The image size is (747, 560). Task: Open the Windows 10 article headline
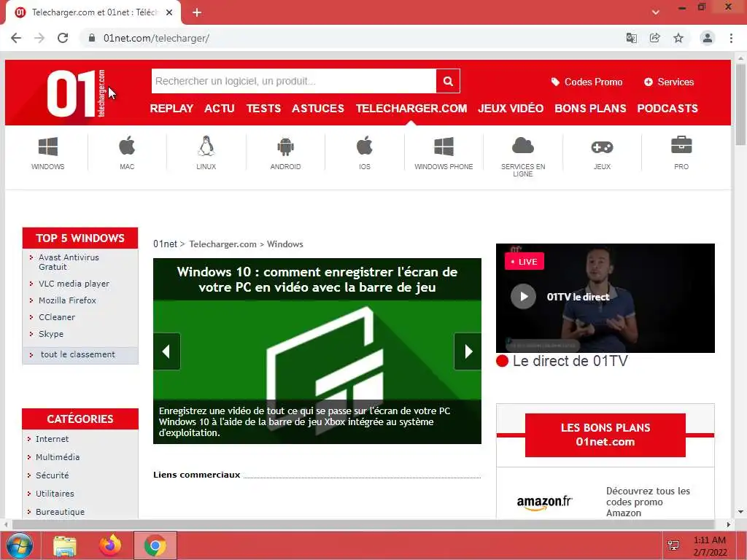(x=317, y=279)
